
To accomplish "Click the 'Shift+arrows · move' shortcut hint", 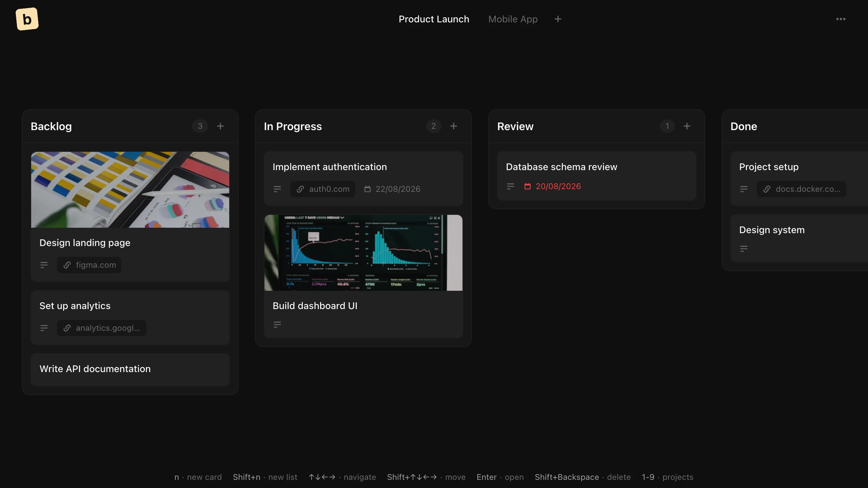I will (426, 477).
